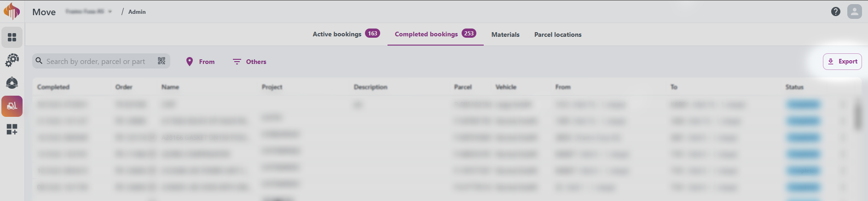The image size is (868, 201).
Task: Select the forklift Move module icon
Action: (x=12, y=106)
